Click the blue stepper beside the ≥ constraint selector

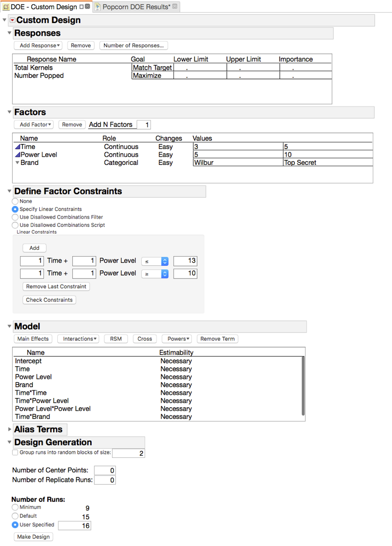coord(165,274)
